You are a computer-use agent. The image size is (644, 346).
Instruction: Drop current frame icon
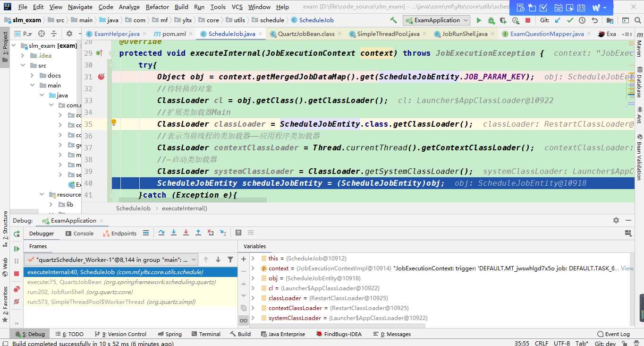211,233
